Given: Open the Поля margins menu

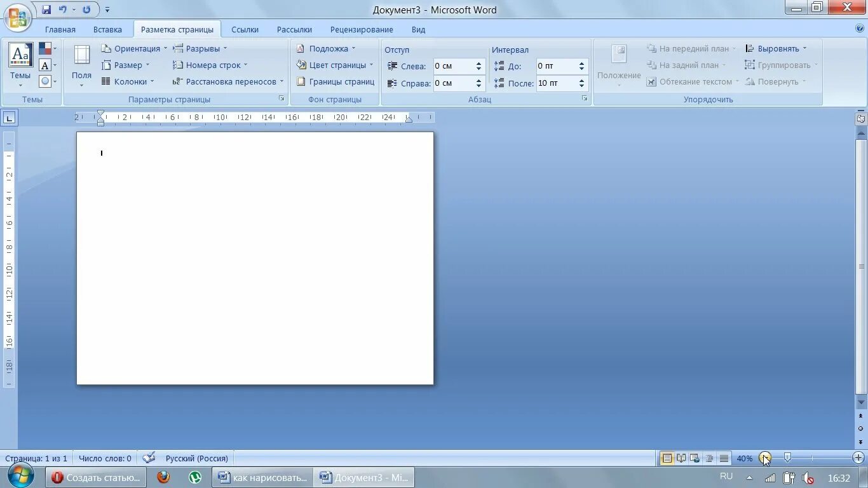Looking at the screenshot, I should [81, 66].
